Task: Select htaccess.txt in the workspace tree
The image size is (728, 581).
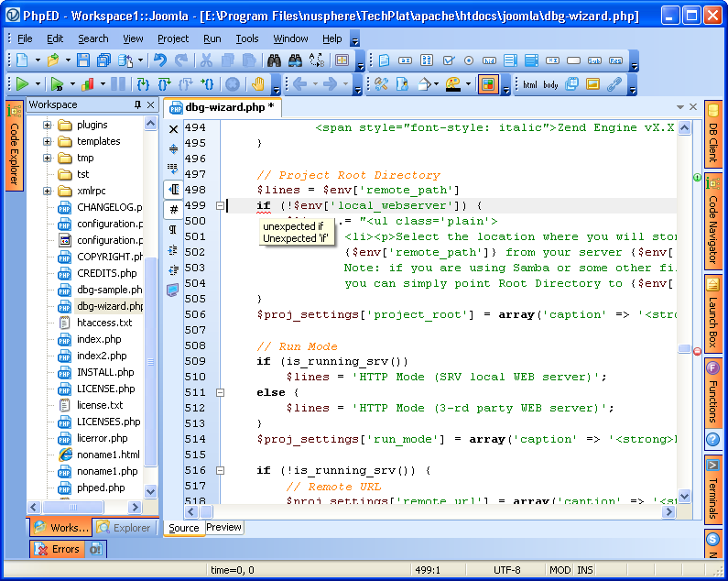Action: pyautogui.click(x=104, y=323)
